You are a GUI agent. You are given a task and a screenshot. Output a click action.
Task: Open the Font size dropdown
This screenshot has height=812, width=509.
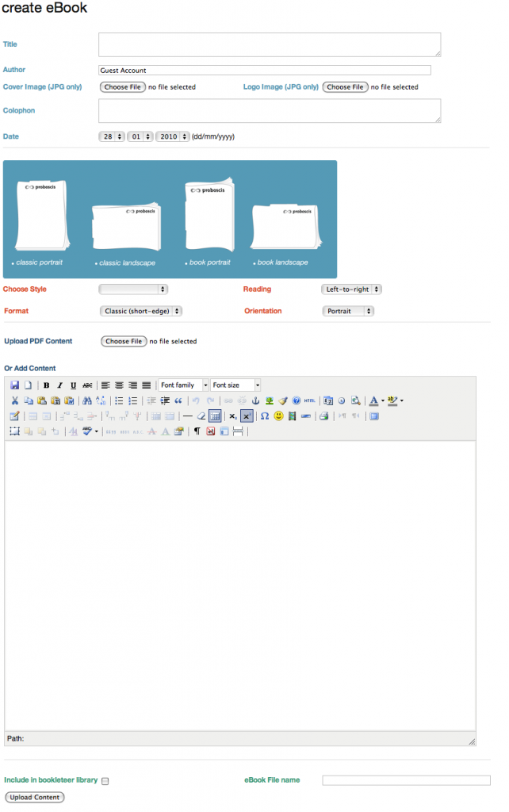click(235, 385)
